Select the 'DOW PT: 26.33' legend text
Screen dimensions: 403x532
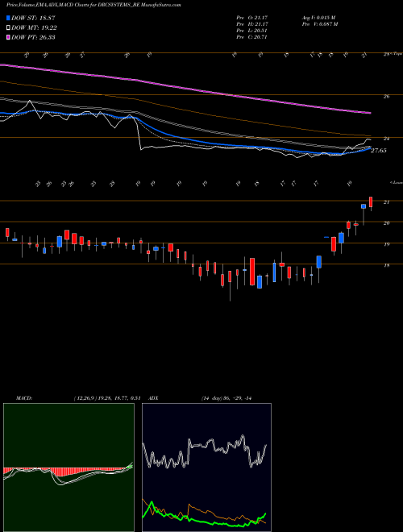point(33,37)
